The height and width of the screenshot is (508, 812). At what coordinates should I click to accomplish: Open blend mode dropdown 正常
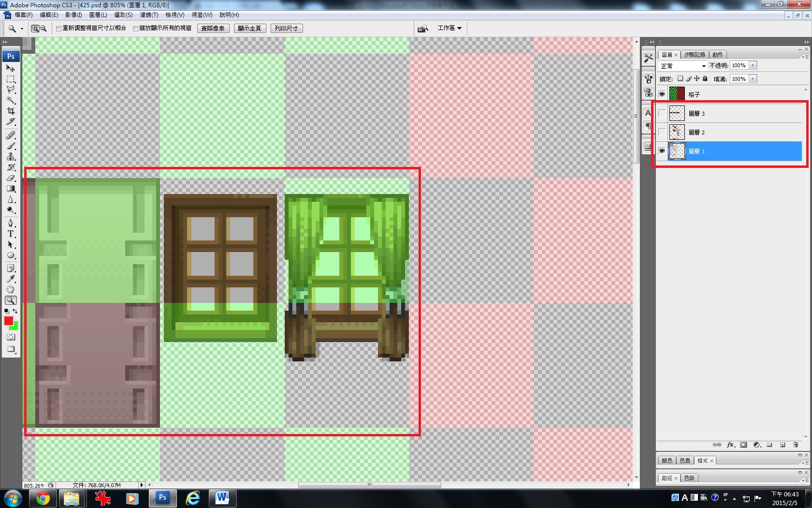point(683,66)
